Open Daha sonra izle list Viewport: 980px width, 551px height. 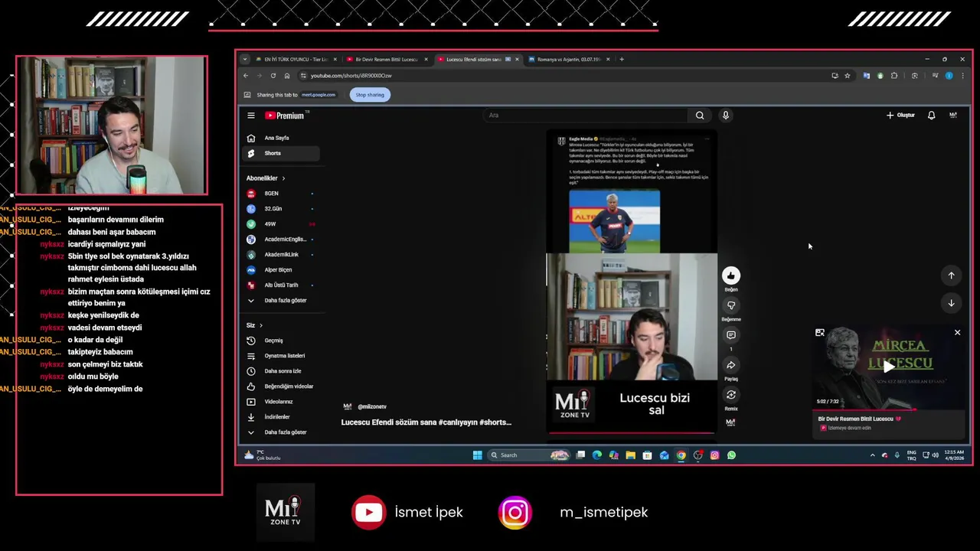(282, 371)
